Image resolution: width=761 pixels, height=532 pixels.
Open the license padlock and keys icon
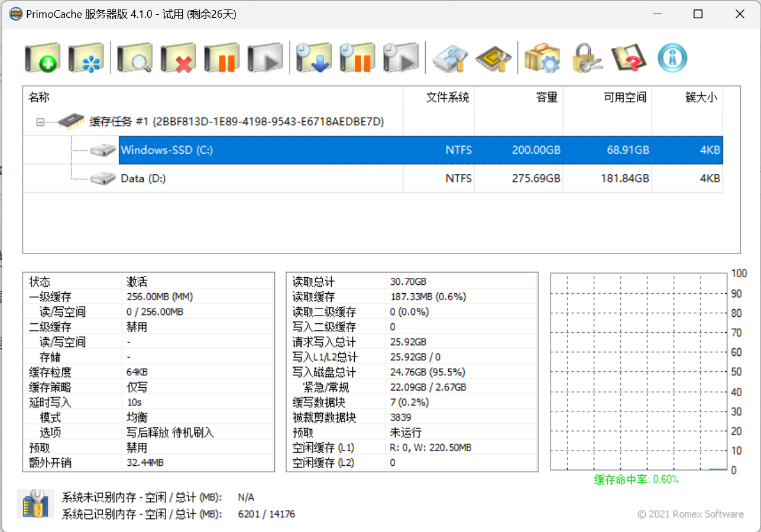[x=586, y=58]
